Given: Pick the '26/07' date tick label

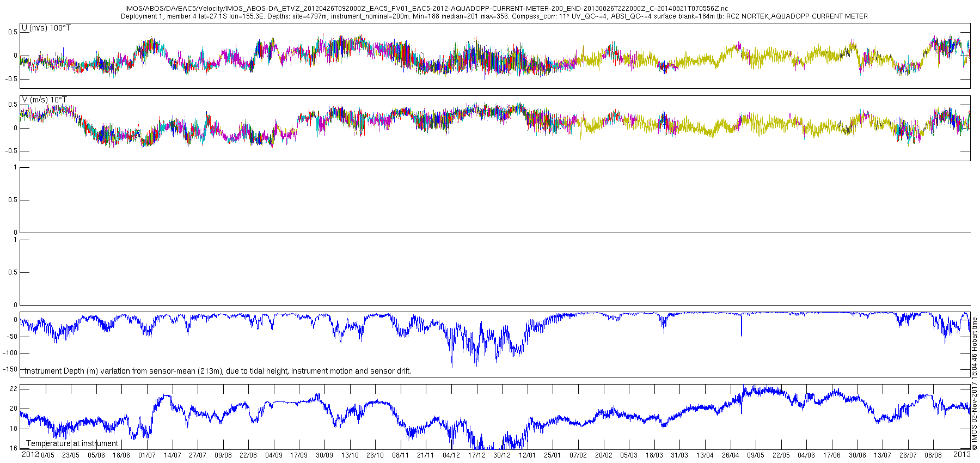Looking at the screenshot, I should pos(908,455).
